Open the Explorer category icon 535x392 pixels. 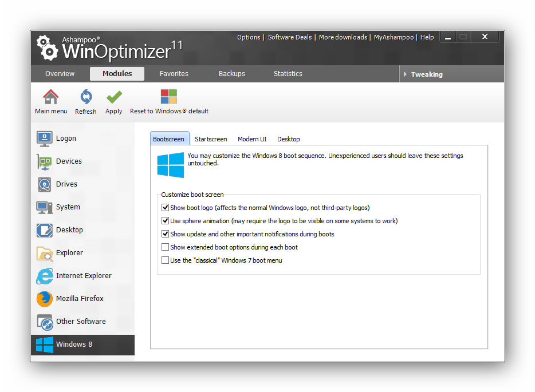[44, 254]
